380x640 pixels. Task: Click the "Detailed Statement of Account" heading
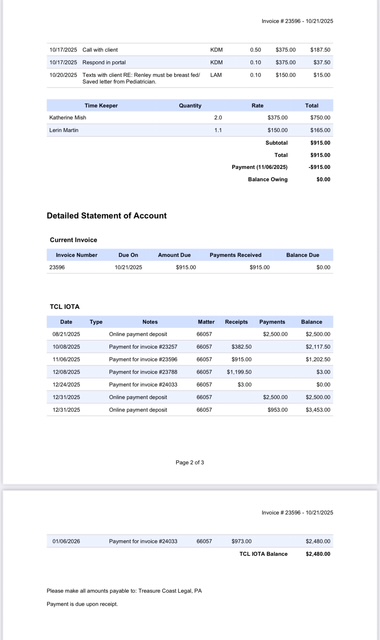coord(107,216)
